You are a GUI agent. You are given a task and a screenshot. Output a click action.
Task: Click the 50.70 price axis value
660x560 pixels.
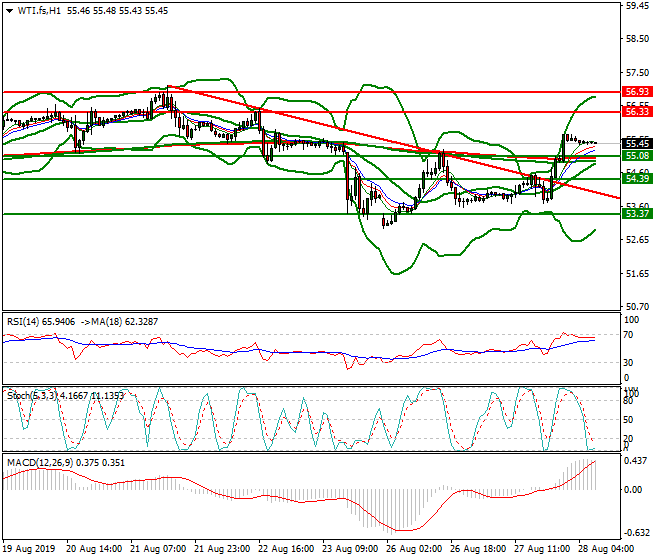click(x=637, y=306)
